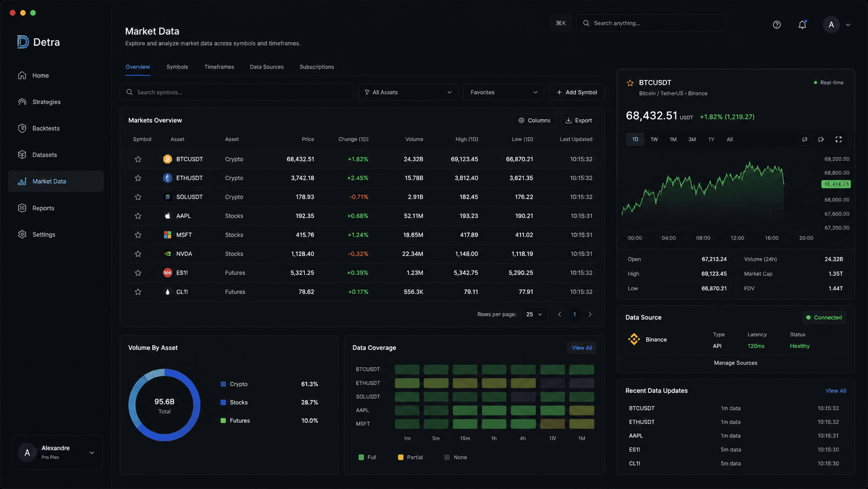Expand the Alexandre Pro Plan account menu
The height and width of the screenshot is (489, 868).
pos(57,453)
